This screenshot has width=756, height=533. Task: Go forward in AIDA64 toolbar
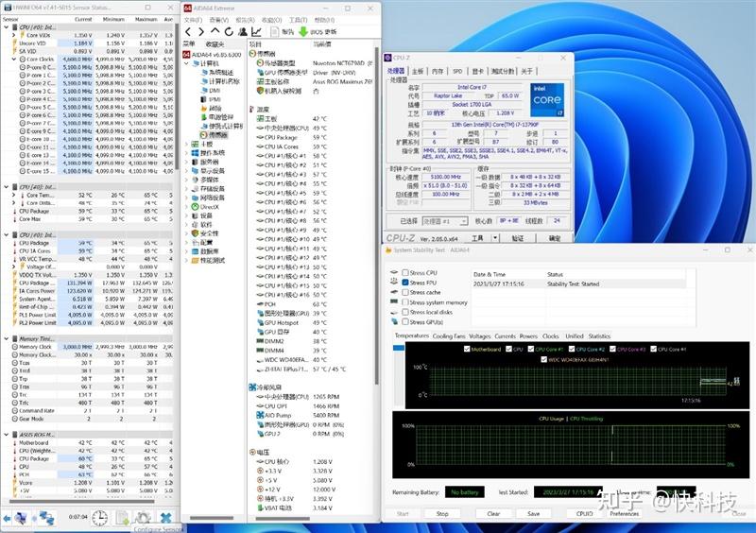point(201,32)
